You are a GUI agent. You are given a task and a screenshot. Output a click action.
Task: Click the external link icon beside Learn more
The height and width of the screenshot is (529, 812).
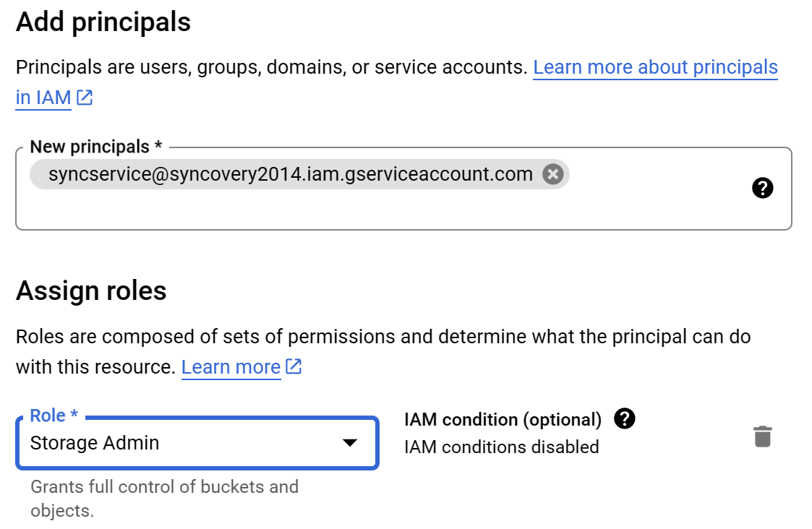[292, 366]
